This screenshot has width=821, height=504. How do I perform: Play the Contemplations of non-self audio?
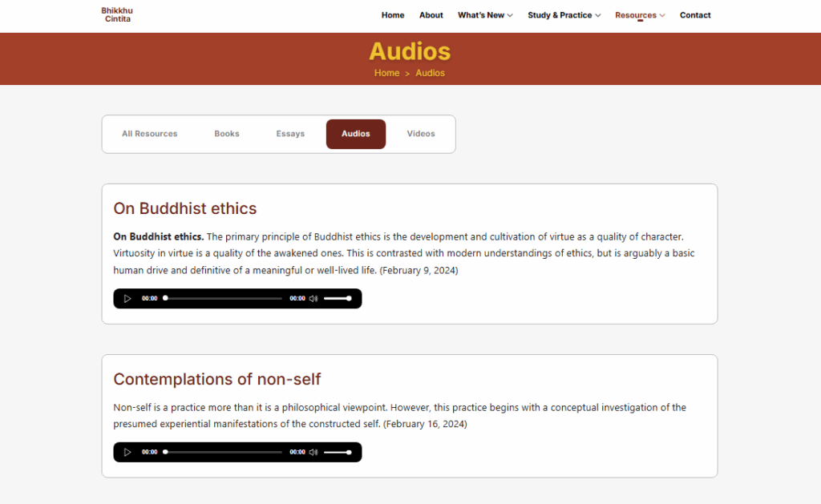pos(127,453)
